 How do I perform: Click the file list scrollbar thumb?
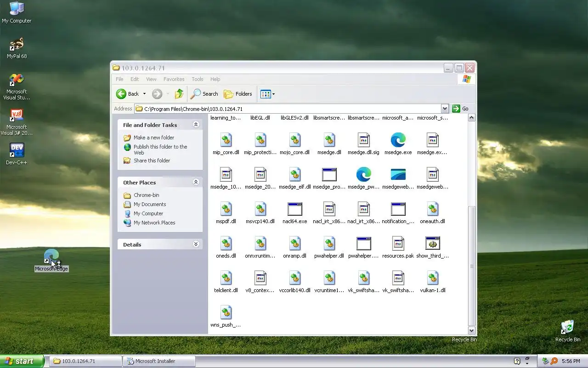coord(471,266)
